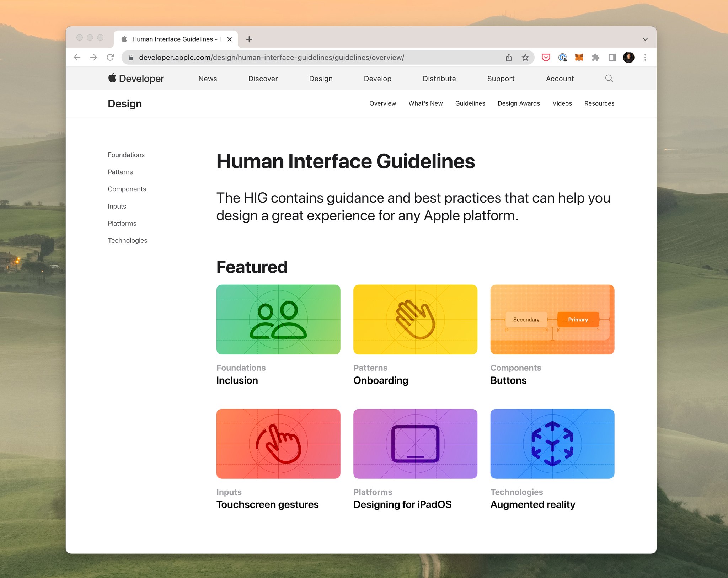Screen dimensions: 728x578
Task: Open the Account page
Action: pyautogui.click(x=560, y=79)
